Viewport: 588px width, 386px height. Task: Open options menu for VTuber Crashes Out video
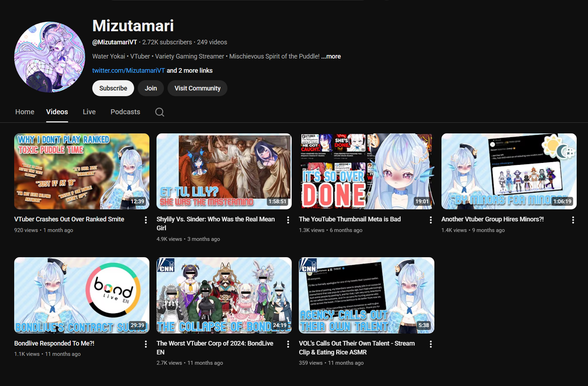pyautogui.click(x=146, y=220)
